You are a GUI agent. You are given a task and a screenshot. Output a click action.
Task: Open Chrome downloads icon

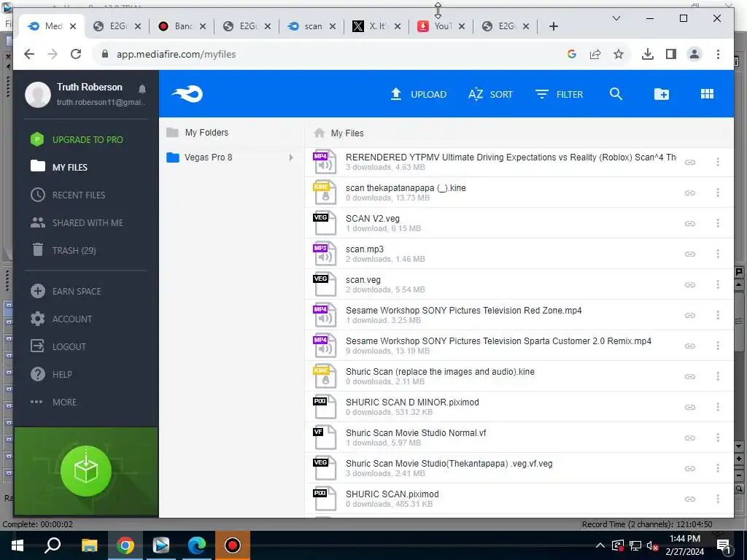point(647,54)
